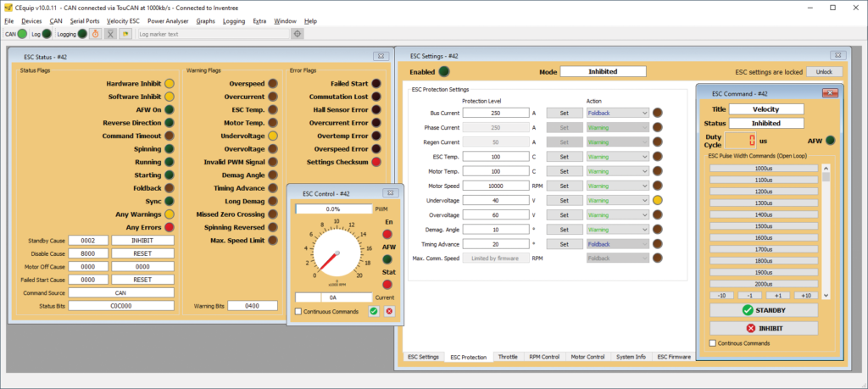Image resolution: width=868 pixels, height=389 pixels.
Task: Open the Power Analyser menu
Action: [x=168, y=21]
